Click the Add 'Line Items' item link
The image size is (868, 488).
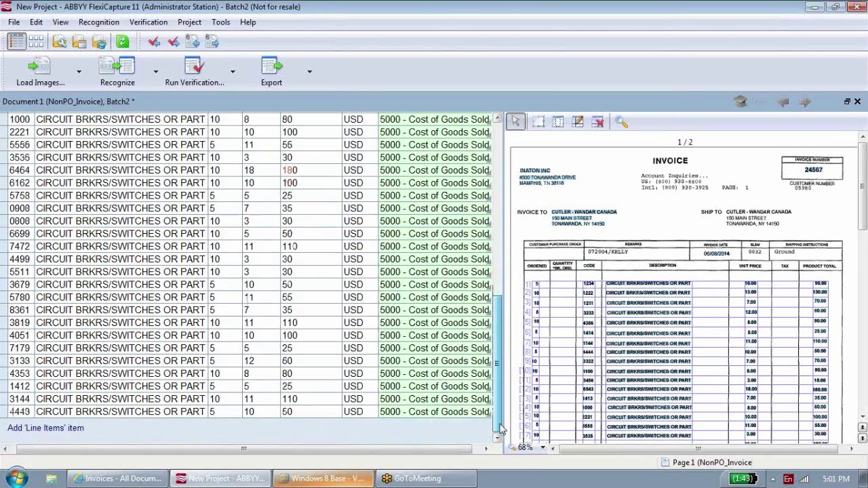coord(45,428)
